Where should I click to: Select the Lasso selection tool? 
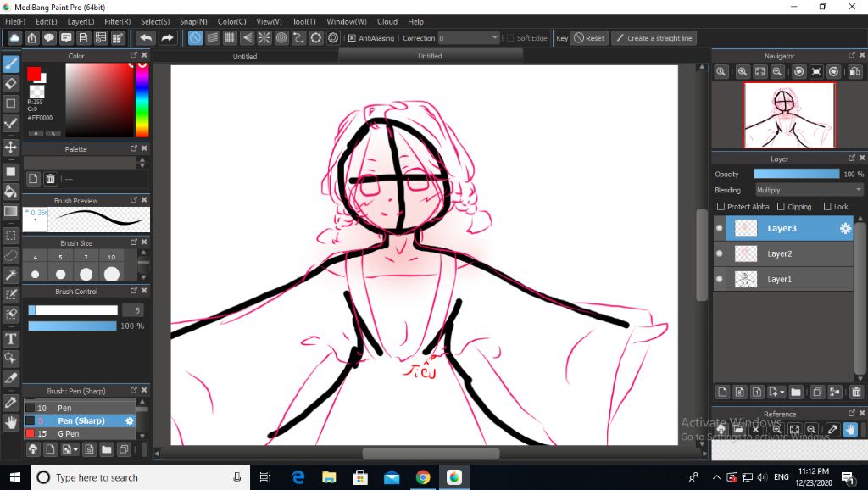tap(10, 255)
